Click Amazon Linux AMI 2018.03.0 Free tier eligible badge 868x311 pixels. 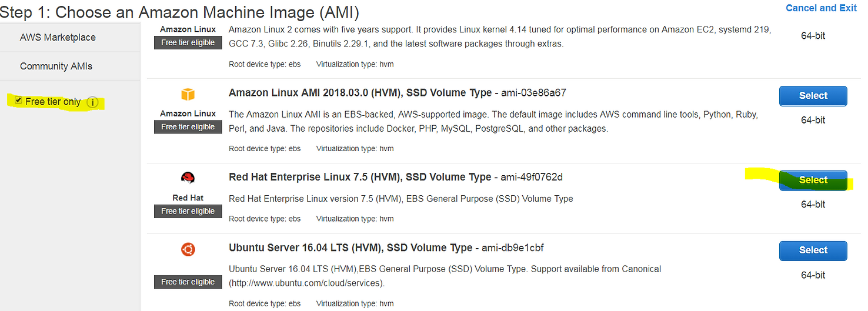[x=188, y=127]
